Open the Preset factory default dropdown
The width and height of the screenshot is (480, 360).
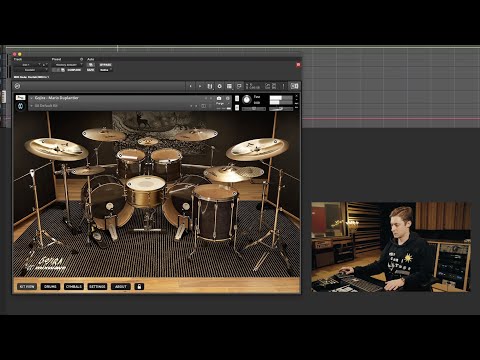pos(68,65)
